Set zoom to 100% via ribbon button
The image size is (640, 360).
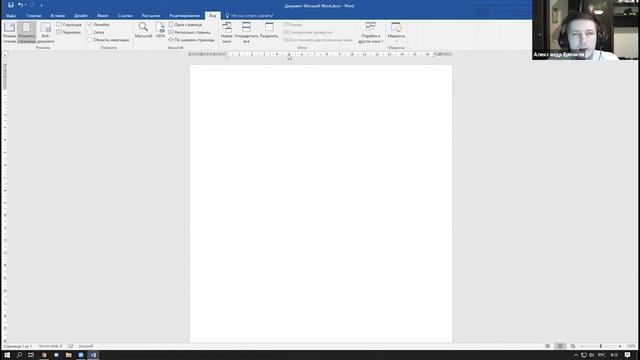160,31
